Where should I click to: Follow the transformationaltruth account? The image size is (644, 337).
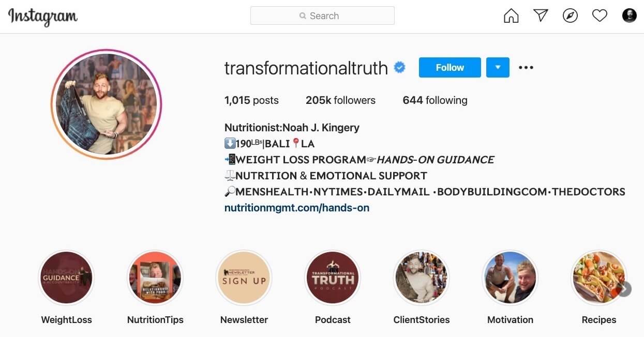tap(450, 67)
